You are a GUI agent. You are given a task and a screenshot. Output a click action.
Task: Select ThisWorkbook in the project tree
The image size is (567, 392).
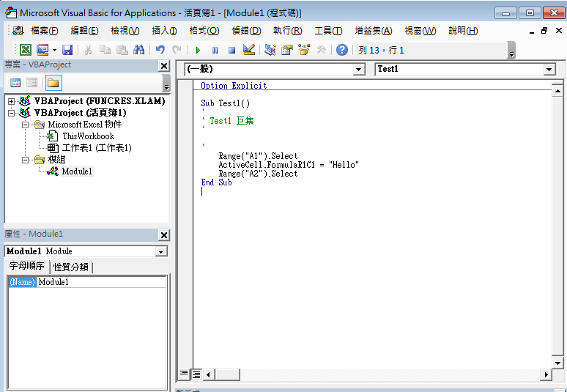click(x=88, y=136)
